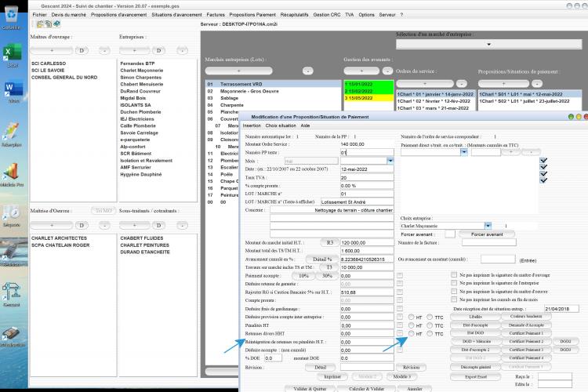
Task: Open the Factures menu
Action: coord(216,15)
